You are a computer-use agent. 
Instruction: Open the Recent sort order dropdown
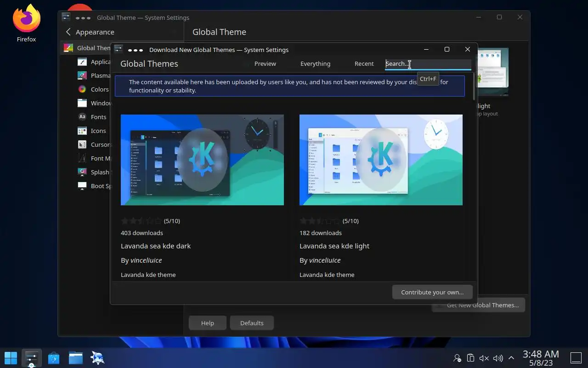(x=364, y=63)
